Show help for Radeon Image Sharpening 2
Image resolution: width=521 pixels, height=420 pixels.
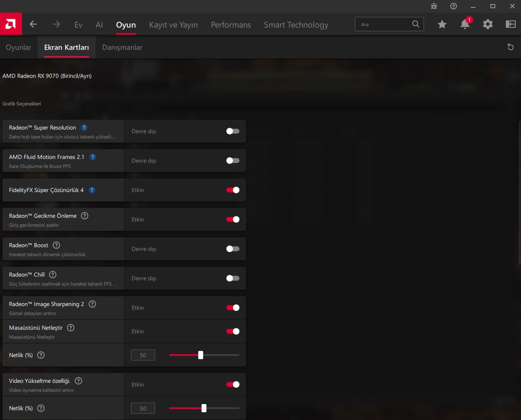(x=92, y=304)
